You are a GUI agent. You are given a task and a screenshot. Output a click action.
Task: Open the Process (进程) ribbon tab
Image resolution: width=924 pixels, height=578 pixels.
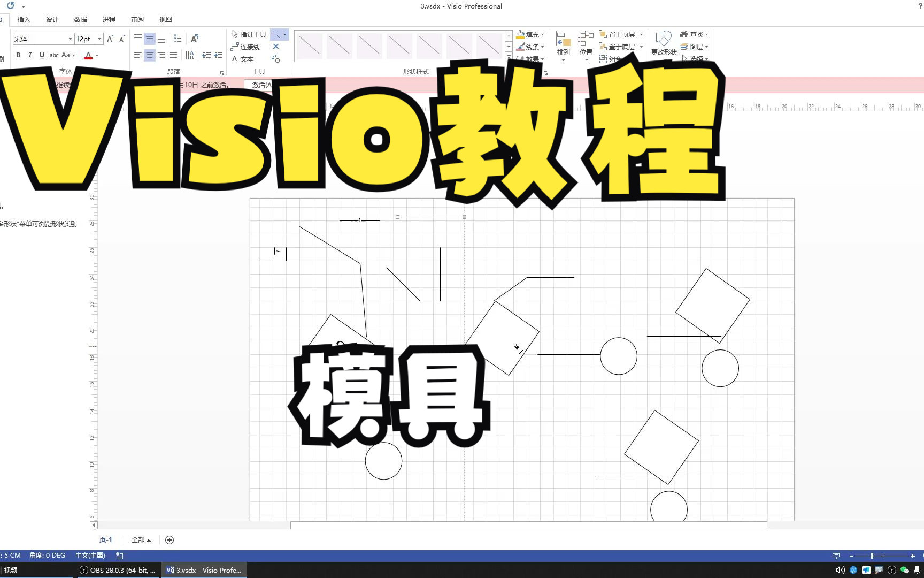pyautogui.click(x=109, y=20)
